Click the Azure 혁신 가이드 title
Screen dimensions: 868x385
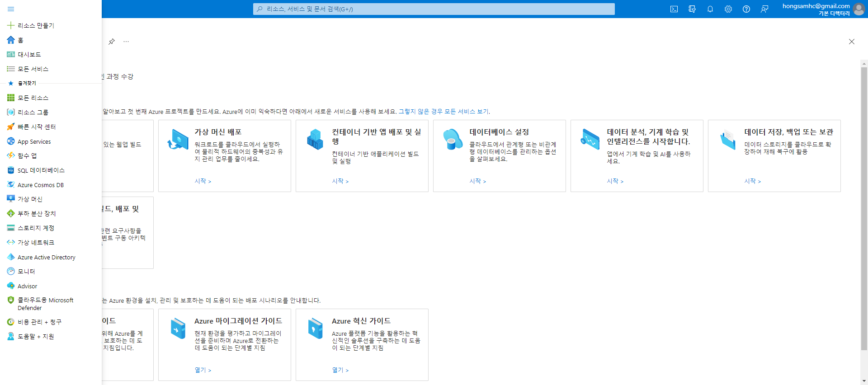361,321
